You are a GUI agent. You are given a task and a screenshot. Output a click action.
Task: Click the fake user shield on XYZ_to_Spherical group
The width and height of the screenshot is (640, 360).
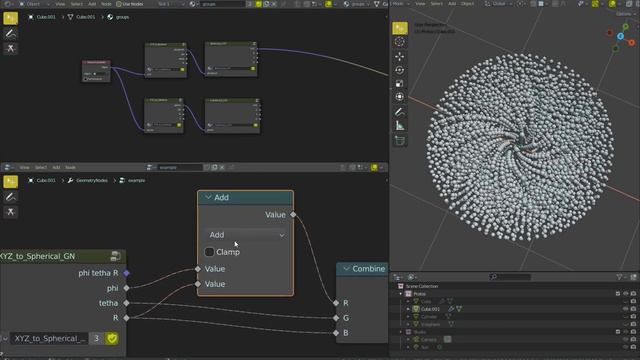click(x=111, y=338)
